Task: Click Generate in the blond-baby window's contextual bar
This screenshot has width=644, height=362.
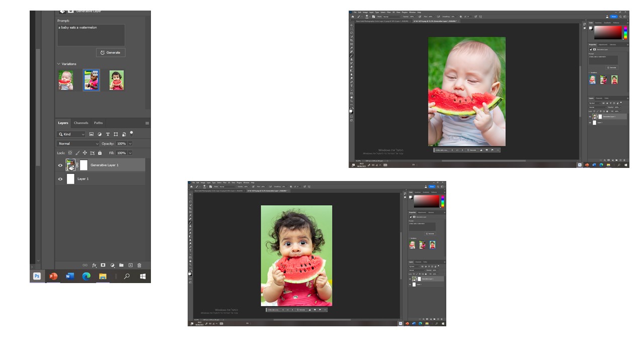Action: click(x=472, y=150)
